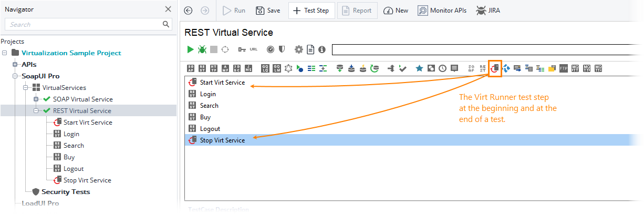Select Stop Virt Service in Navigator tree
The height and width of the screenshot is (214, 644).
tap(87, 180)
